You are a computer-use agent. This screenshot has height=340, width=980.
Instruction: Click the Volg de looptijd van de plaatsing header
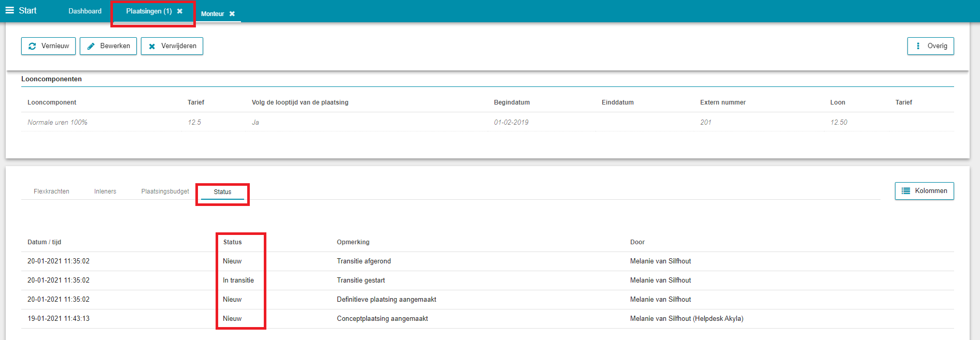pyautogui.click(x=300, y=102)
